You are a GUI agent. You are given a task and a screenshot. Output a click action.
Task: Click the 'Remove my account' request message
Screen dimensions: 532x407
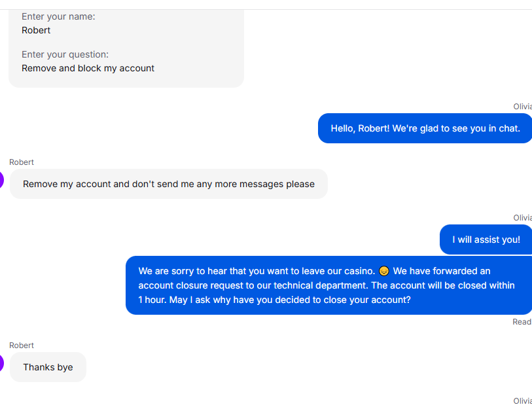pos(169,184)
